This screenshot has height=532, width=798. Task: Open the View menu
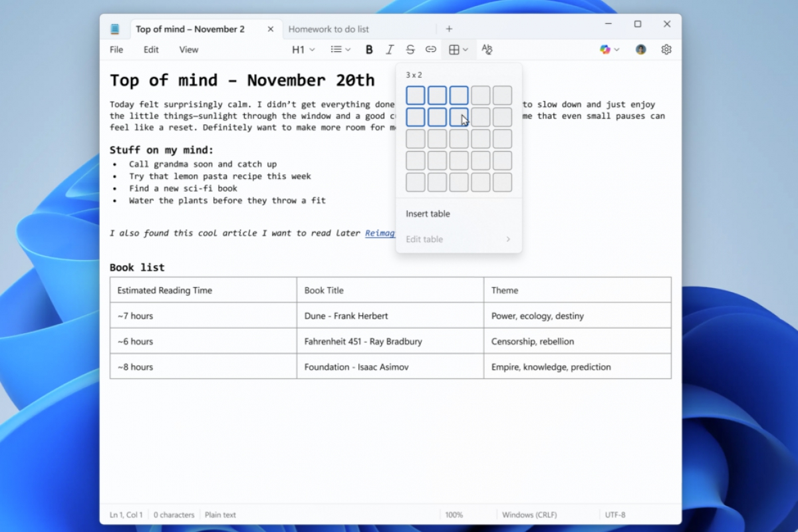(x=188, y=49)
